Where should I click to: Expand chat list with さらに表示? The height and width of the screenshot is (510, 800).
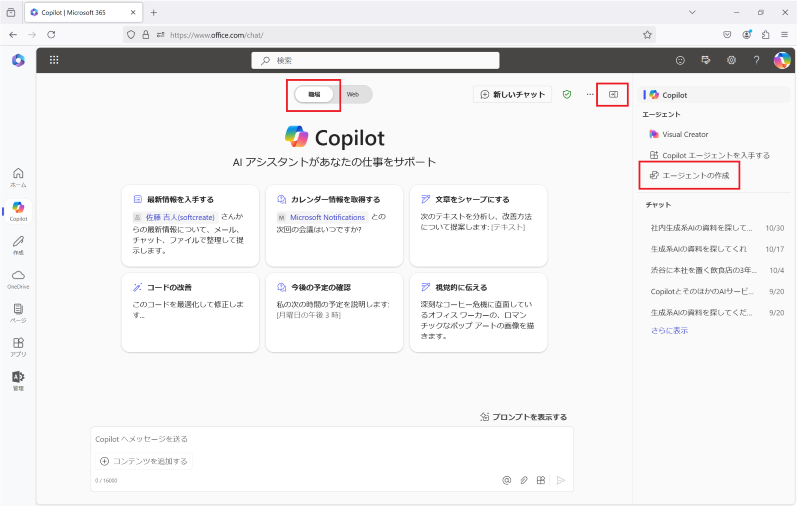[669, 330]
